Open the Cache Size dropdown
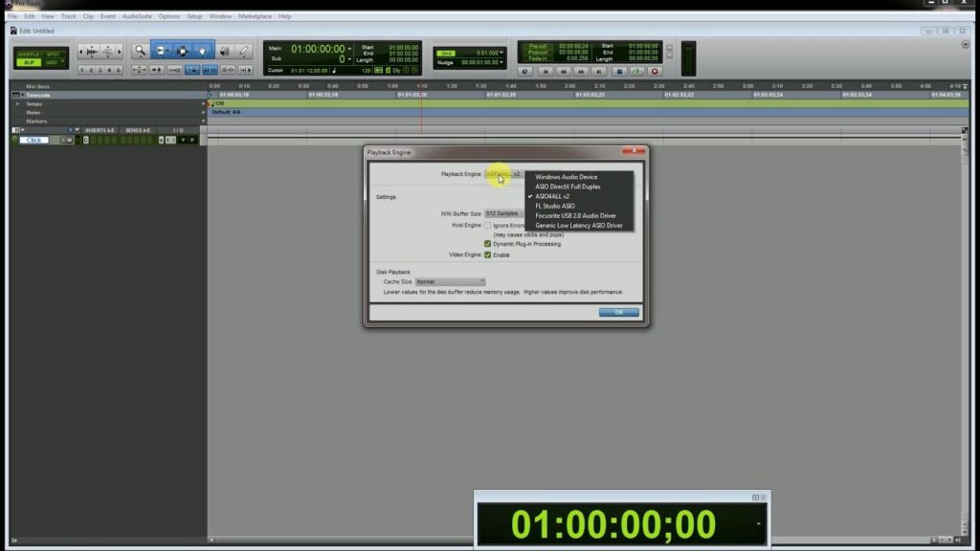Viewport: 980px width, 551px height. tap(450, 282)
